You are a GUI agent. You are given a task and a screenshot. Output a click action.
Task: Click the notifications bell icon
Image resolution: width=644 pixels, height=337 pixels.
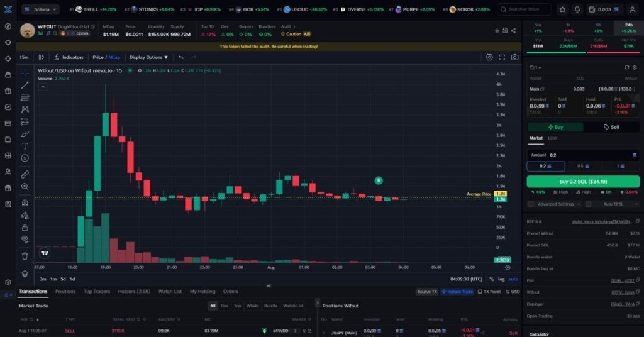tap(577, 9)
